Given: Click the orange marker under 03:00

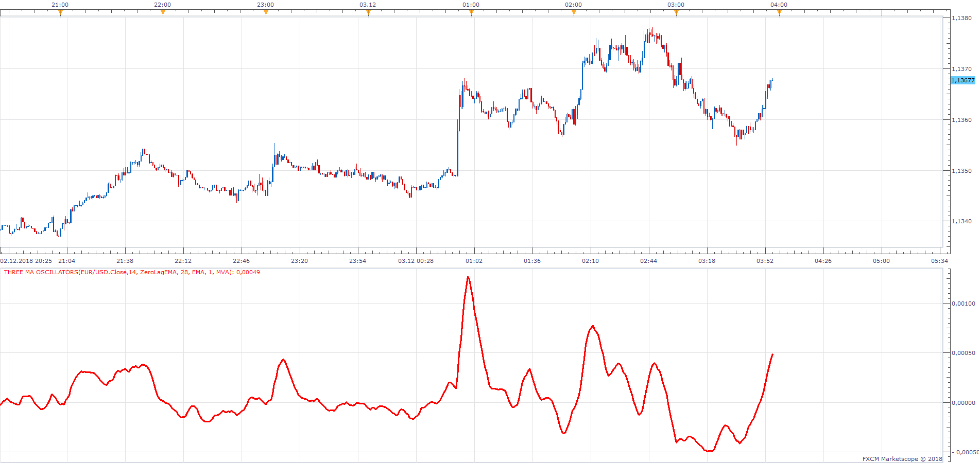Looking at the screenshot, I should [x=676, y=13].
